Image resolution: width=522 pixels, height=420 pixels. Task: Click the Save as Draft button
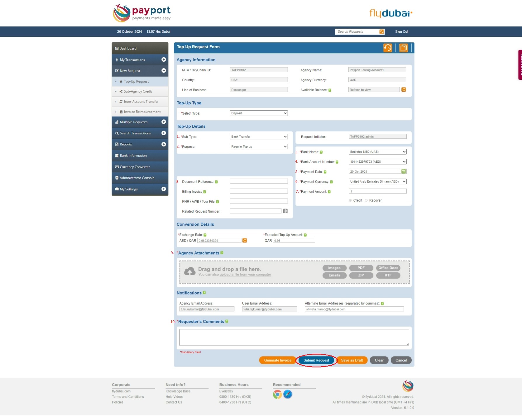pyautogui.click(x=352, y=360)
